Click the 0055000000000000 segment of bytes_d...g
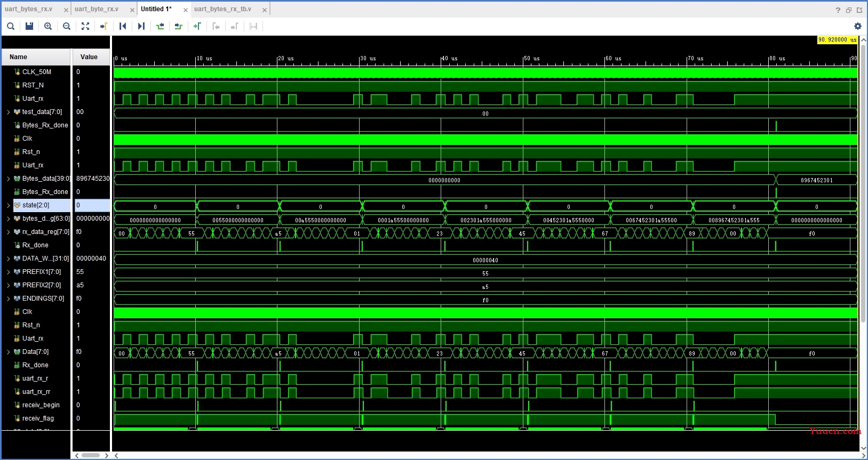868x460 pixels. click(x=238, y=220)
